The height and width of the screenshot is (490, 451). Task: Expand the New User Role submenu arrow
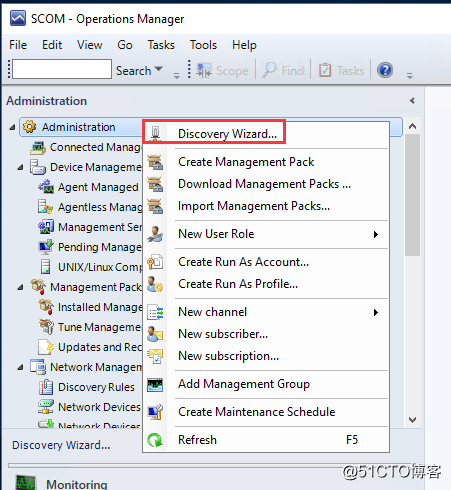pos(376,234)
